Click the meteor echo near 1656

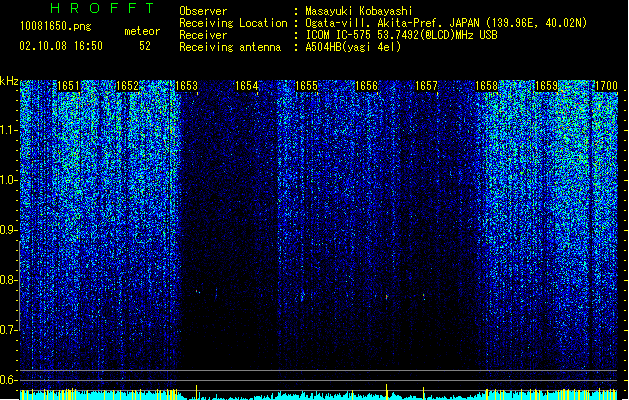[x=387, y=297]
